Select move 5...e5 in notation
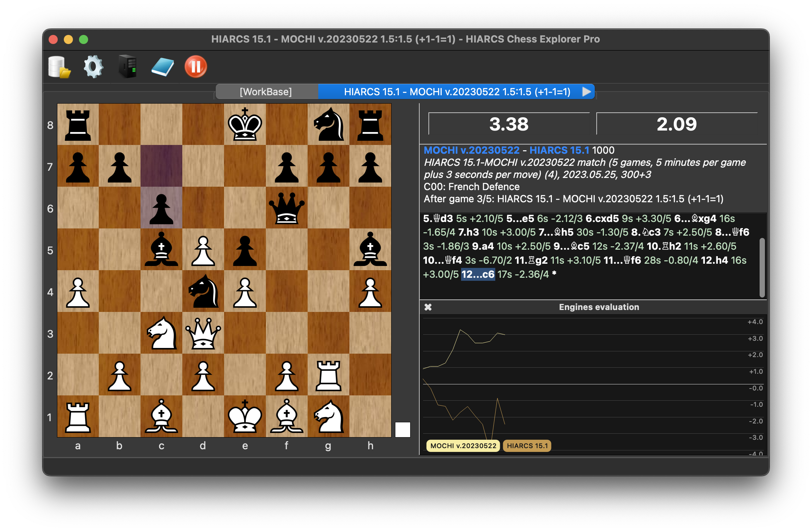Viewport: 812px width, 532px height. (x=520, y=219)
